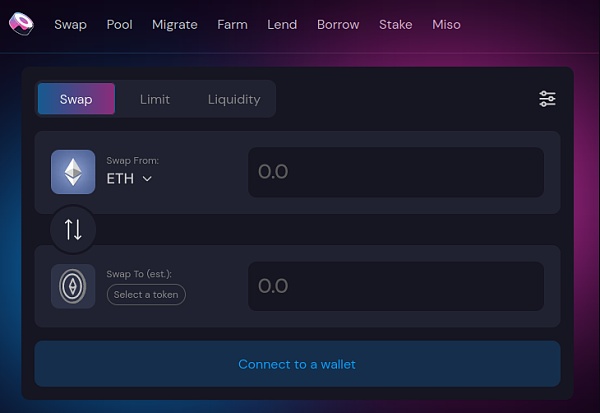
Task: Expand the ETH token dropdown chevron
Action: (x=147, y=179)
